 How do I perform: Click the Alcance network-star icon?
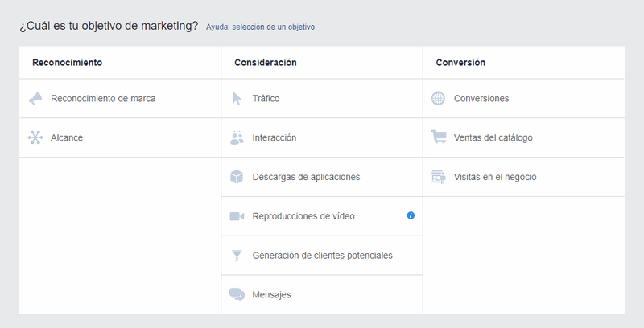click(35, 137)
